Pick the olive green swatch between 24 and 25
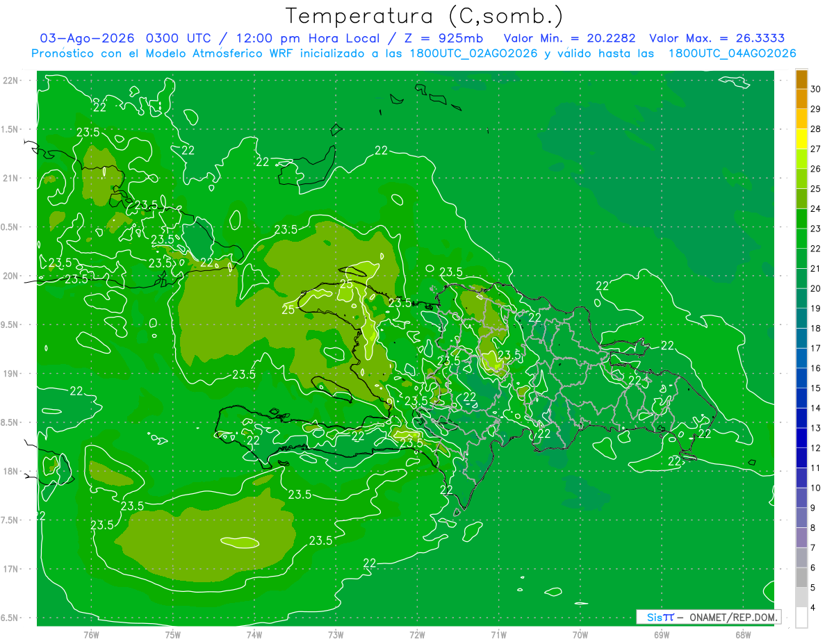The height and width of the screenshot is (644, 834). coord(801,199)
